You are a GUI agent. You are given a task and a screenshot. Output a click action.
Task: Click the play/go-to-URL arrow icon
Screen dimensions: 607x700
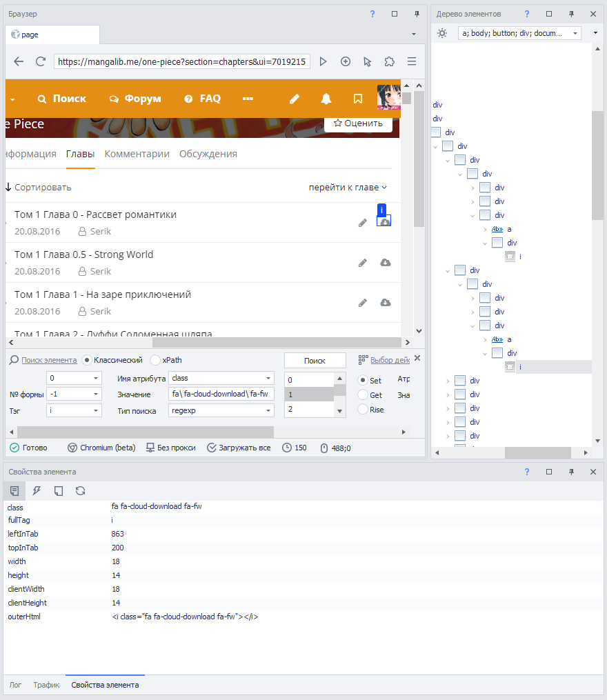(x=323, y=61)
